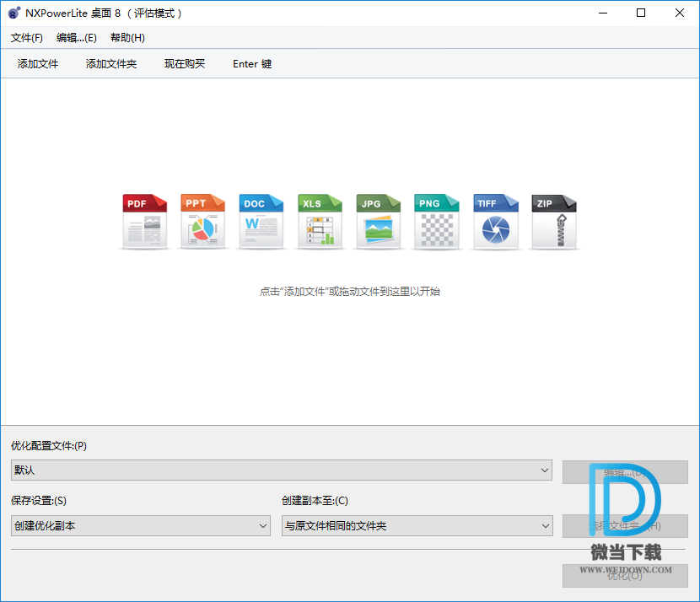Click 添加文件夹 toolbar button
Image resolution: width=700 pixels, height=602 pixels.
click(111, 64)
